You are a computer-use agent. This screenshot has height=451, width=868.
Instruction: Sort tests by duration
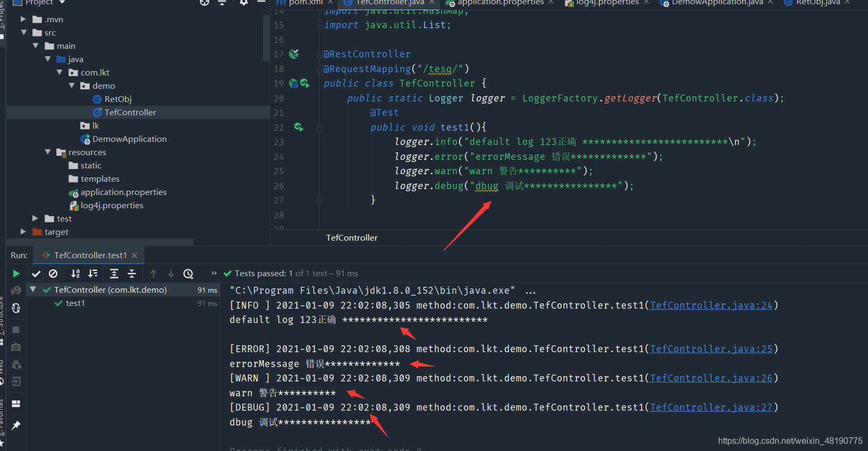click(x=93, y=274)
